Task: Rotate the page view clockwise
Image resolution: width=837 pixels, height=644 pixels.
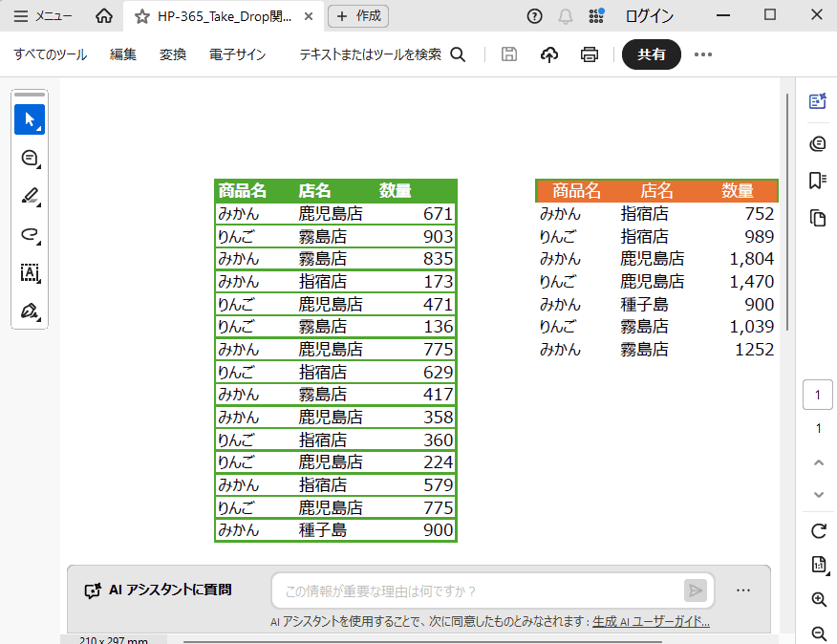Action: [x=818, y=531]
